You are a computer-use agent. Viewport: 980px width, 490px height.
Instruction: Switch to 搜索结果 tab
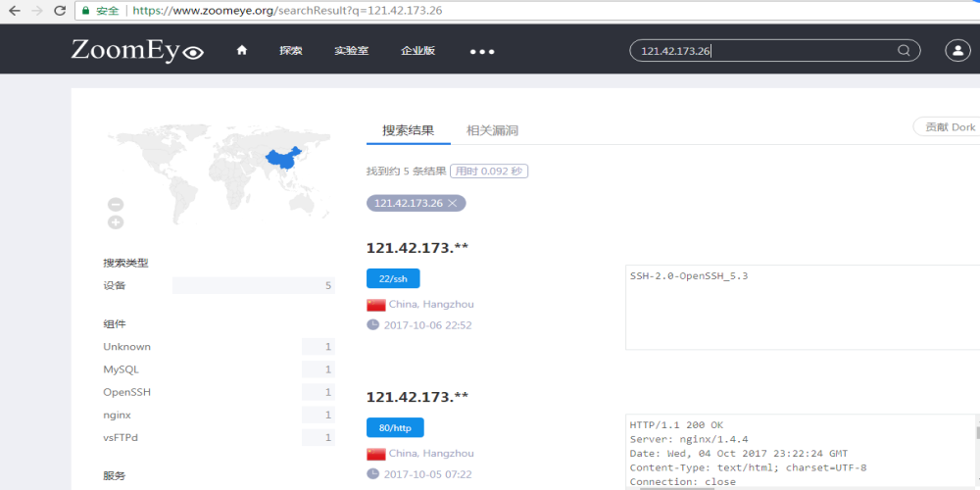(x=408, y=130)
